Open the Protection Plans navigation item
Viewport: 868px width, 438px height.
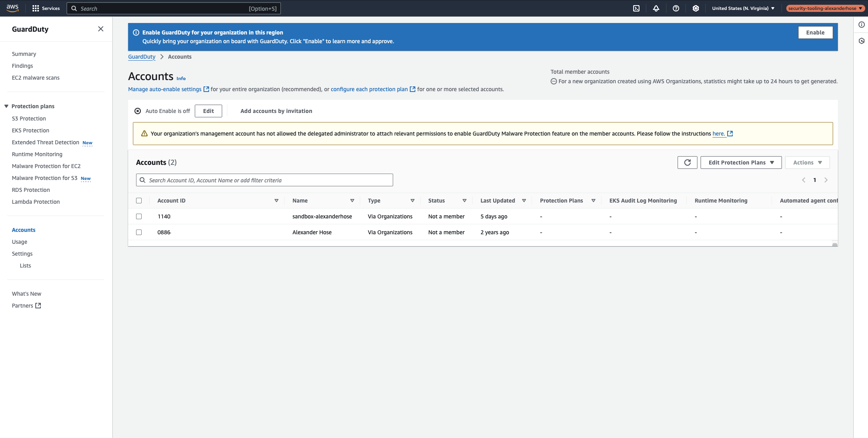click(x=33, y=105)
